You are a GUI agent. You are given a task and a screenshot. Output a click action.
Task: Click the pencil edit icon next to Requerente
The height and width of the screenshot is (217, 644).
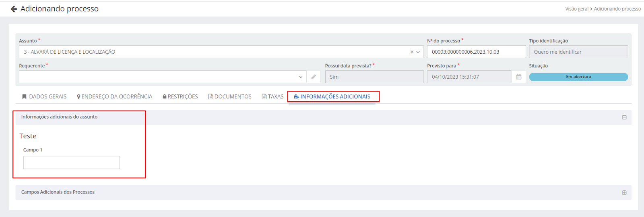(x=314, y=77)
